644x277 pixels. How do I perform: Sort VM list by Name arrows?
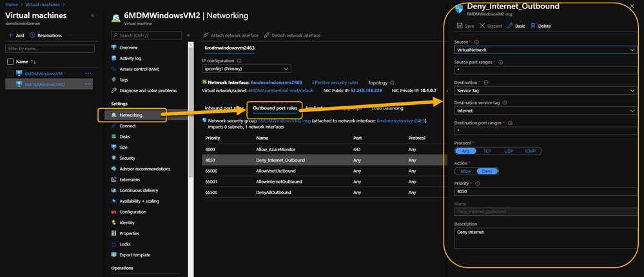[34, 62]
